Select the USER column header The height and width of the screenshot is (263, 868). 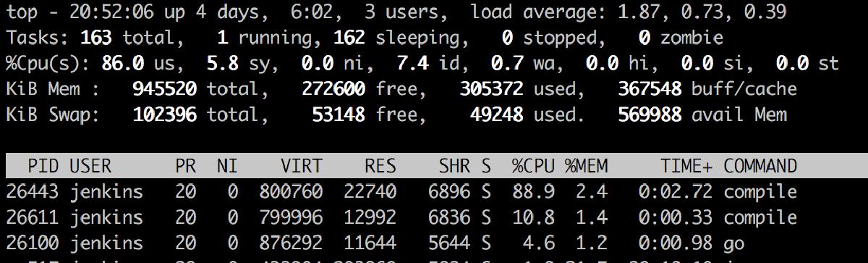coord(90,166)
